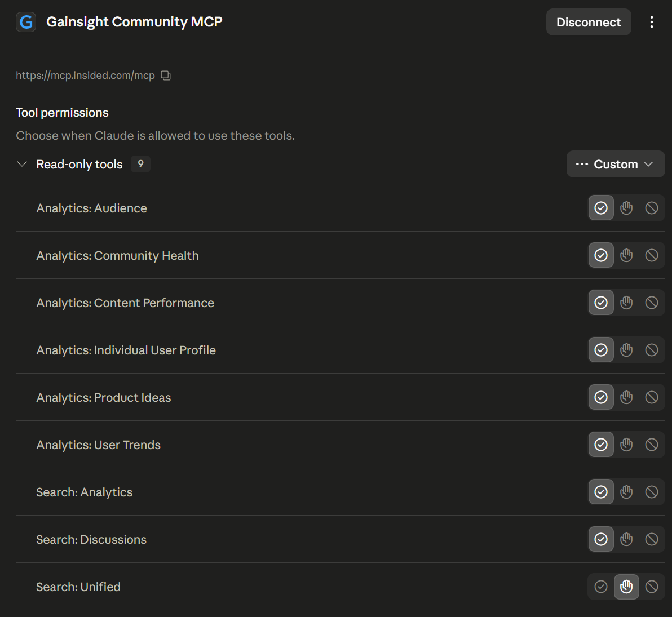Click the Read-only tools heading label

coord(79,164)
